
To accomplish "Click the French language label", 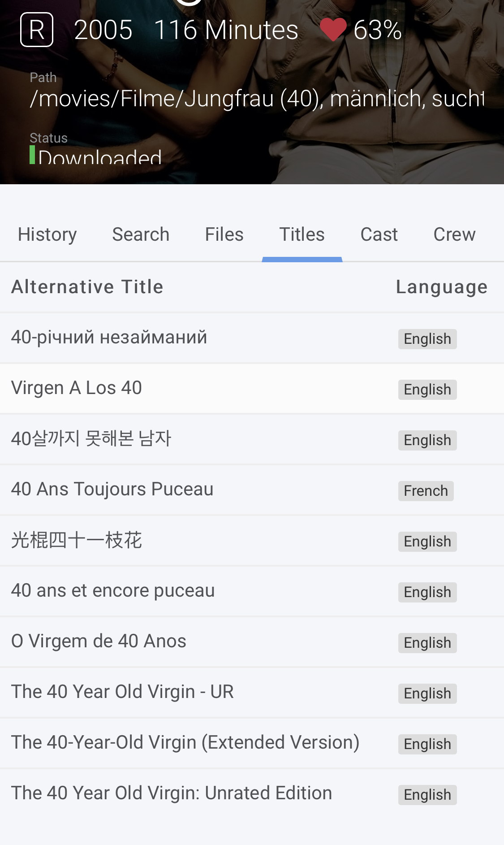I will coord(426,491).
